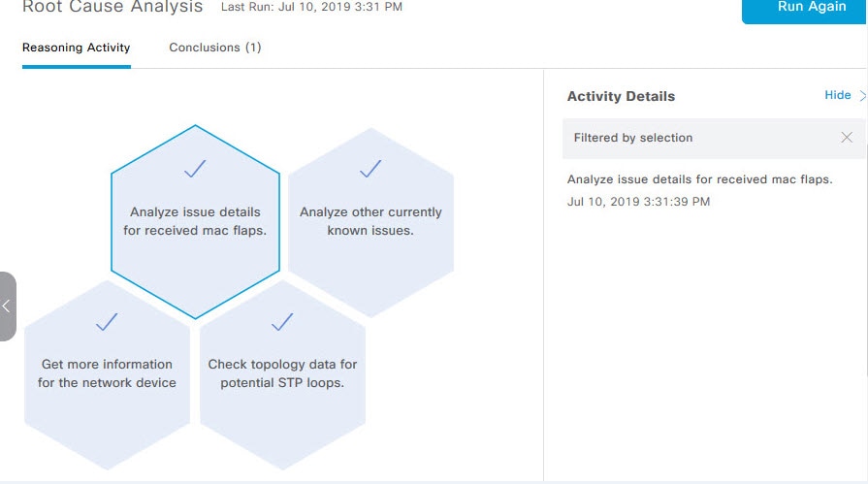Select 'Analyze other currently known issues' hexagon text
868x484 pixels.
(x=370, y=221)
